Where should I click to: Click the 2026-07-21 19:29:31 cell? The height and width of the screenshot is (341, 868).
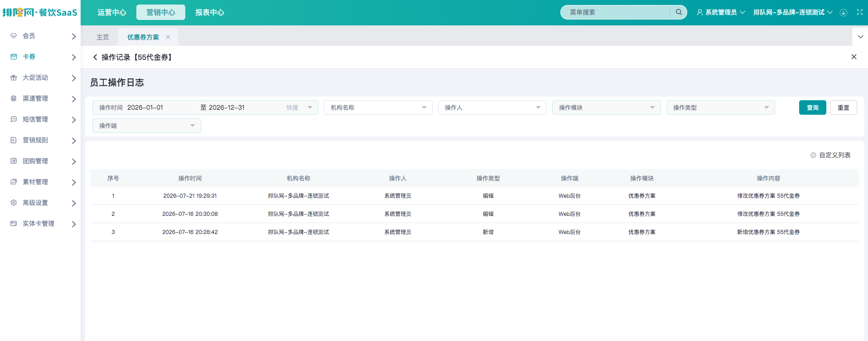tap(190, 196)
